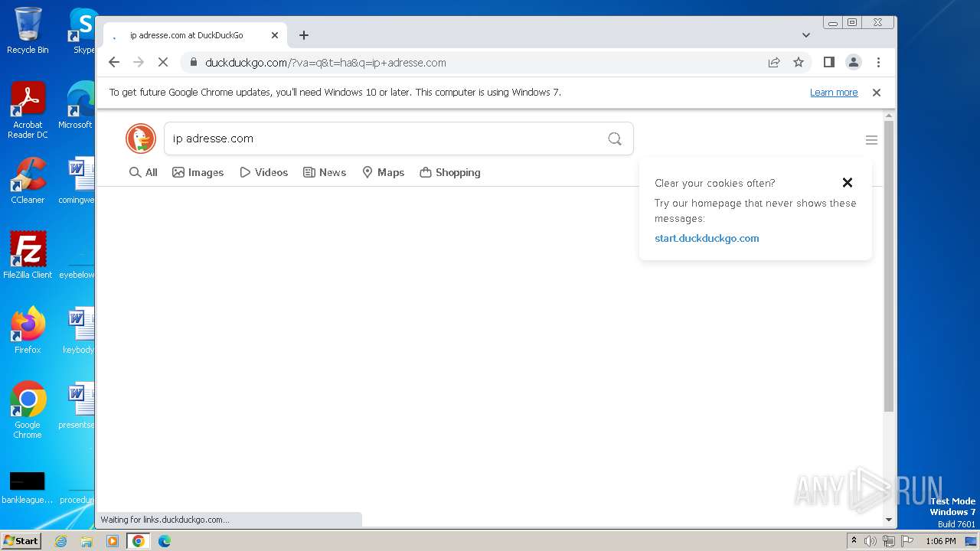Click the network tray icon
Viewport: 980px width, 551px height.
point(889,541)
